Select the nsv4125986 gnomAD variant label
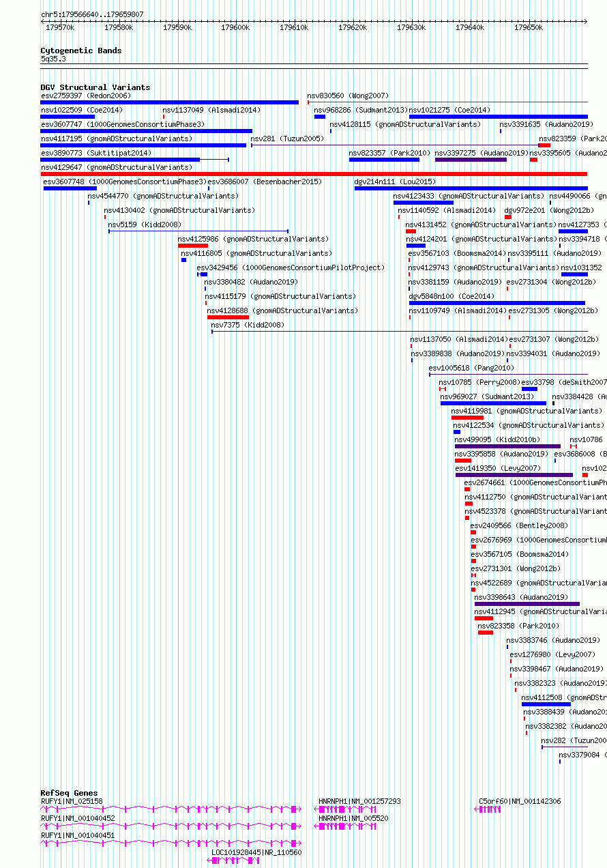 pos(253,239)
